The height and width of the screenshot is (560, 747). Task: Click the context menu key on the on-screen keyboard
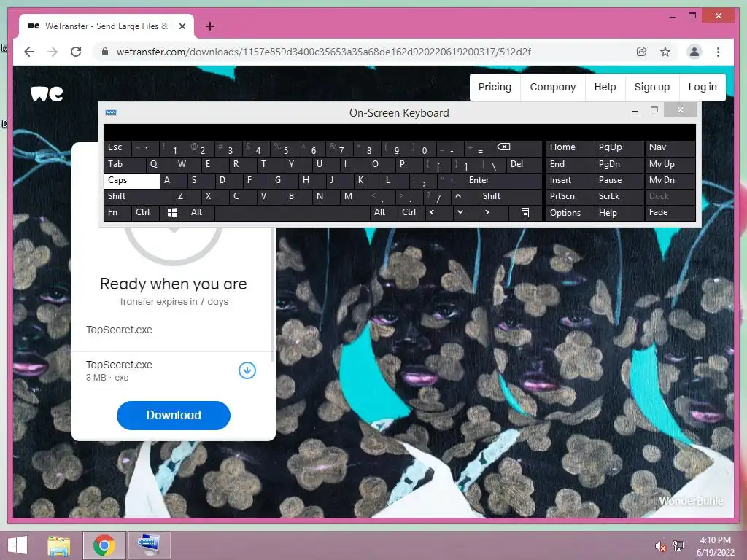coord(525,212)
